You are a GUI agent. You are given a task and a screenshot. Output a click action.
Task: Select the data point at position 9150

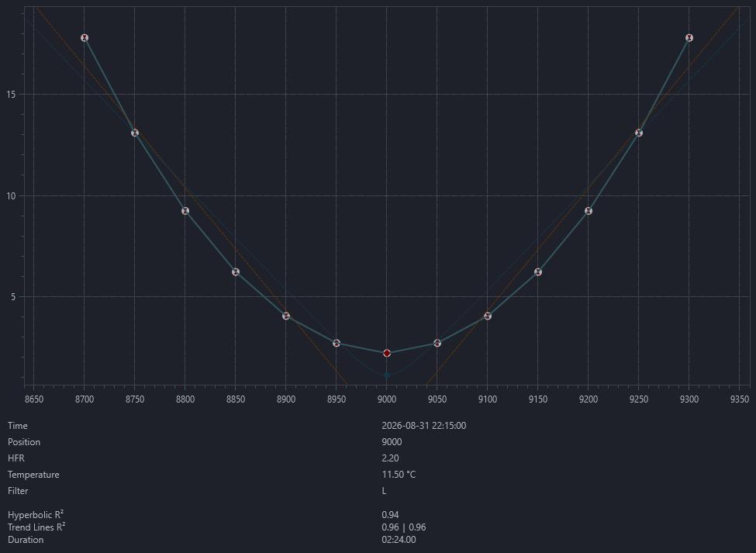tap(538, 272)
